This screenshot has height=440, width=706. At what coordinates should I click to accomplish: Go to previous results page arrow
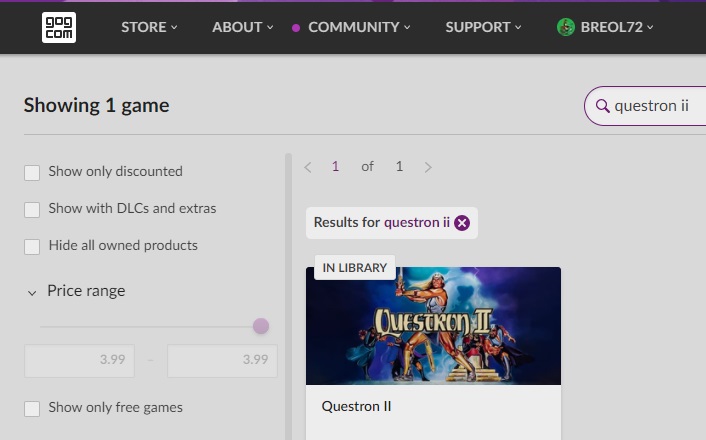click(x=308, y=168)
